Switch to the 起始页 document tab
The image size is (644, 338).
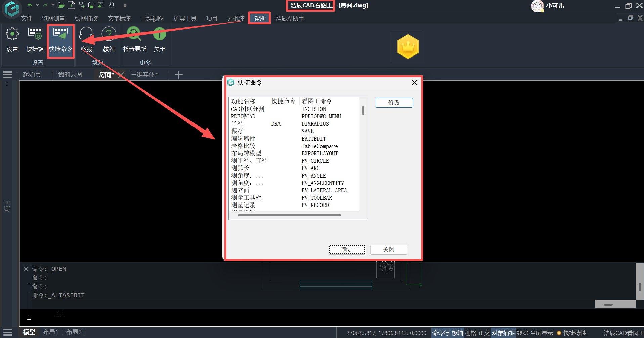point(32,75)
